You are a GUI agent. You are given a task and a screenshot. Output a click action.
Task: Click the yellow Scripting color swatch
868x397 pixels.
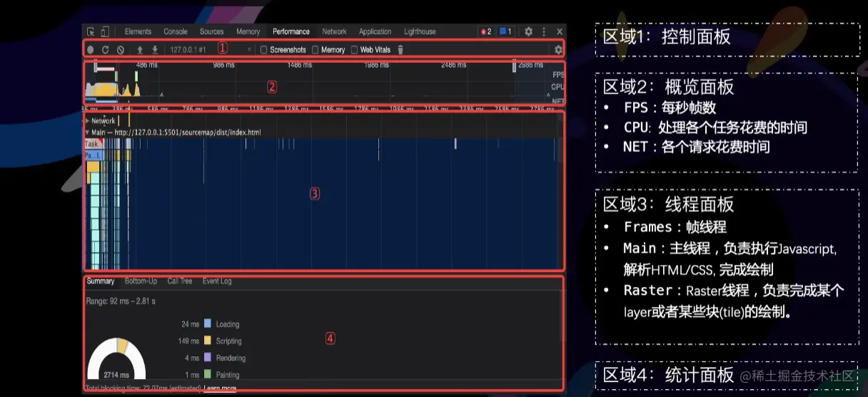[x=208, y=341]
